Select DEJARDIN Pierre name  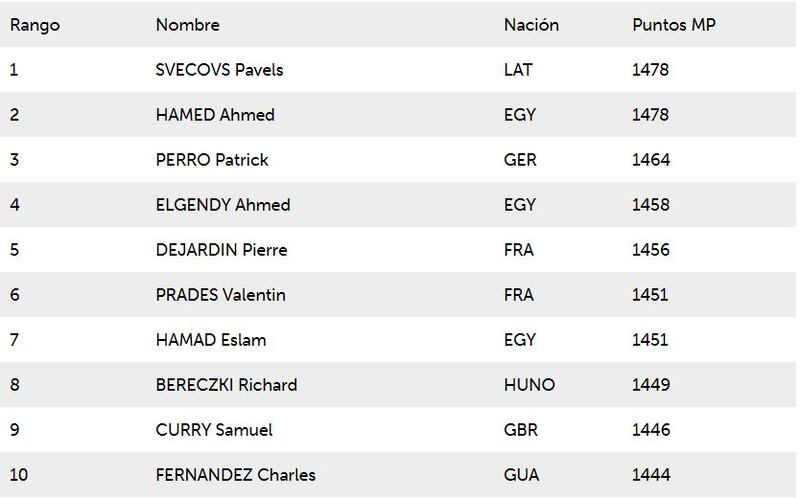pos(221,250)
